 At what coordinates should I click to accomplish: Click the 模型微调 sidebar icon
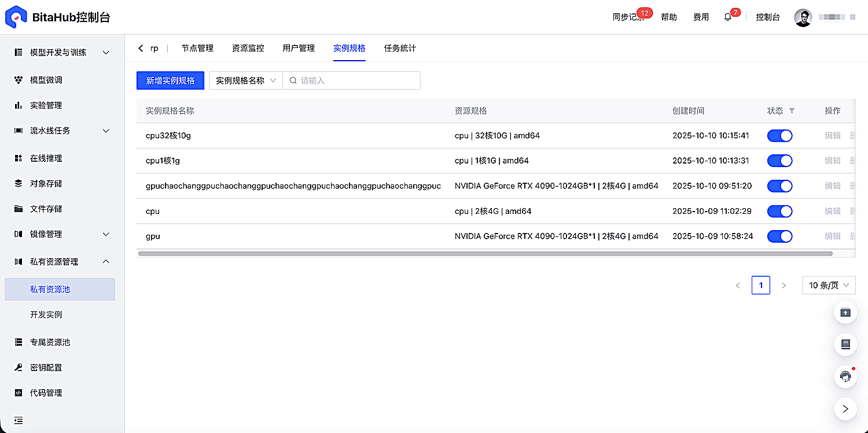click(19, 80)
